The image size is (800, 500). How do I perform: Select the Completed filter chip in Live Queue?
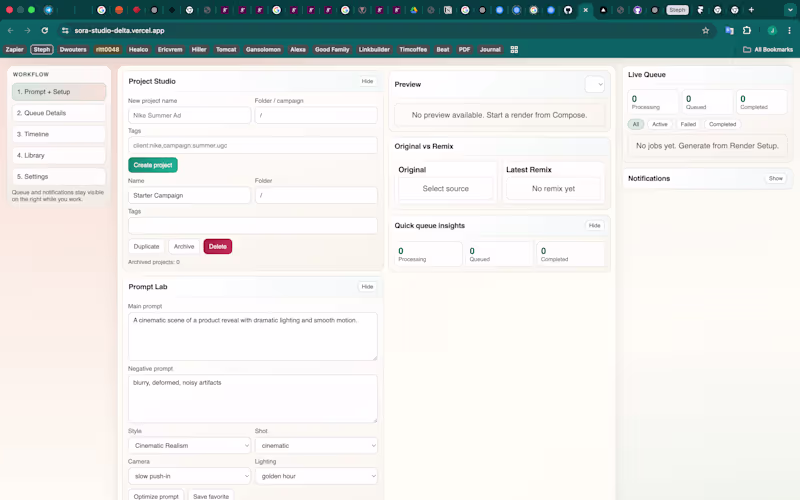point(722,124)
